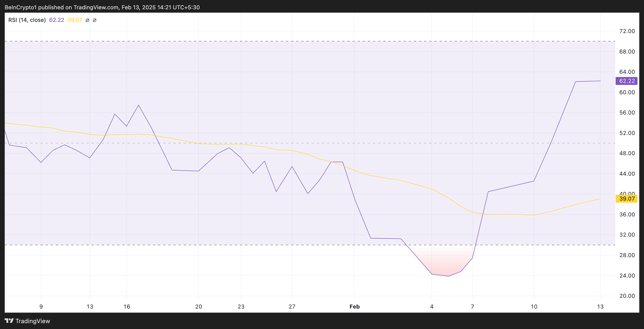Click the date 20 on time axis

pos(199,306)
